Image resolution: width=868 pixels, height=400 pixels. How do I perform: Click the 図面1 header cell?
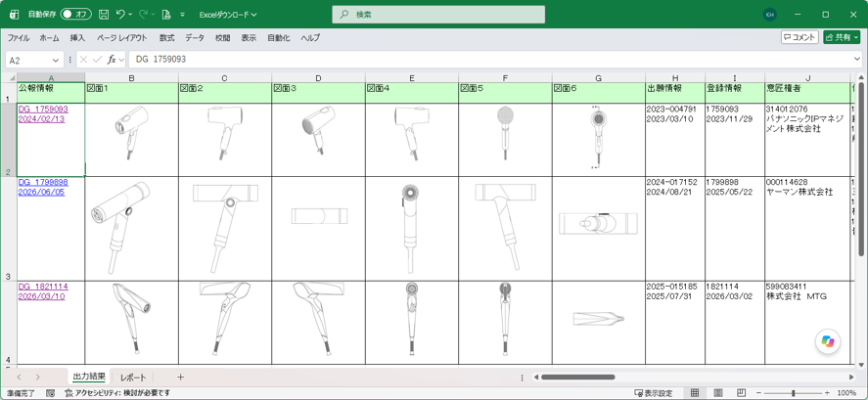[x=132, y=93]
